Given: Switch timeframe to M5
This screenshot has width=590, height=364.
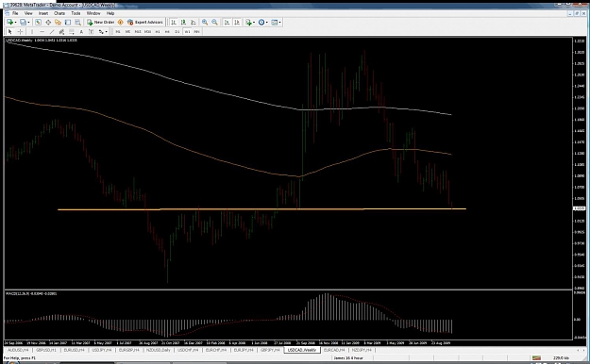Looking at the screenshot, I should pos(127,31).
